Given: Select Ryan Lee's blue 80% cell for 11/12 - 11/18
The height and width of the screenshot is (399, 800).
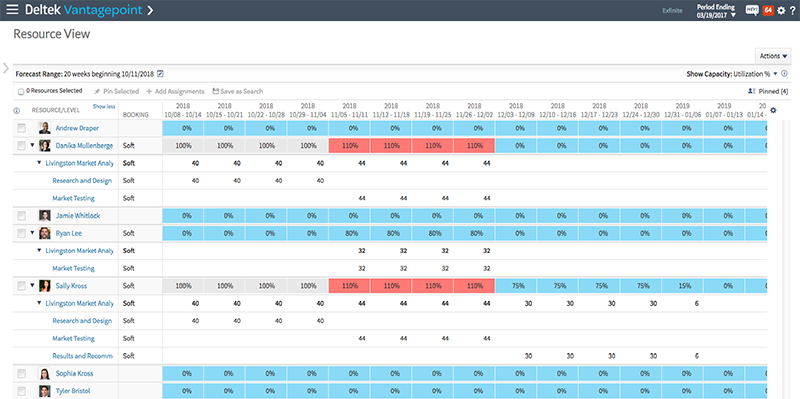Looking at the screenshot, I should 391,233.
